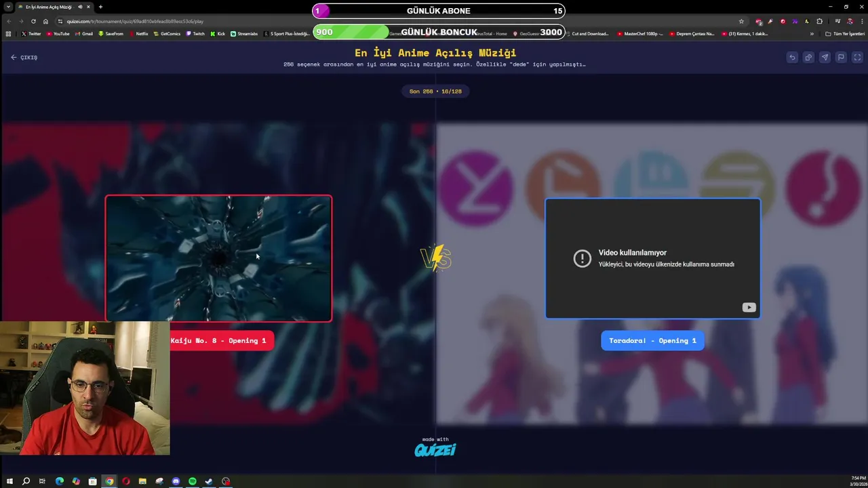
Task: Choose Toradora! - Opening 1
Action: click(652, 341)
